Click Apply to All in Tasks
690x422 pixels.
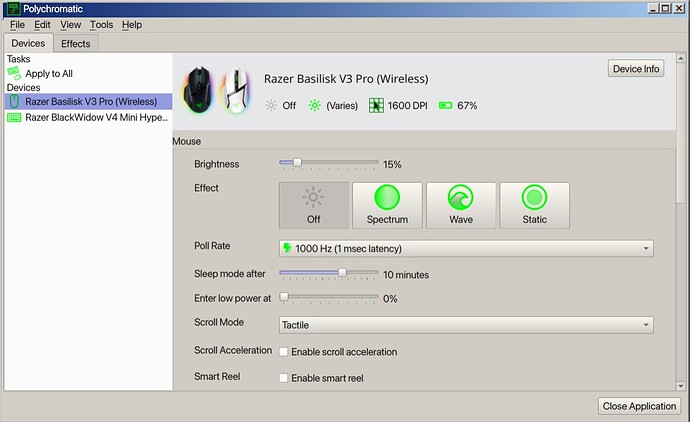tap(49, 73)
